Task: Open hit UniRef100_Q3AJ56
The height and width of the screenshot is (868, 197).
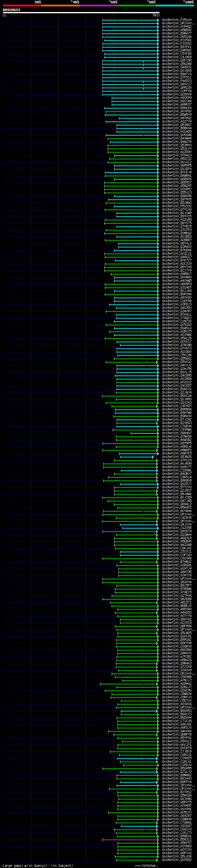Action: tap(176, 369)
